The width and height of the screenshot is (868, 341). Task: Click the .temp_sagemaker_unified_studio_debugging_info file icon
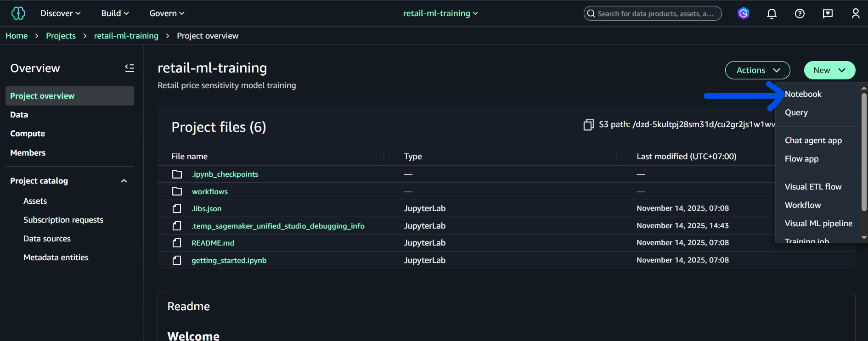[177, 226]
